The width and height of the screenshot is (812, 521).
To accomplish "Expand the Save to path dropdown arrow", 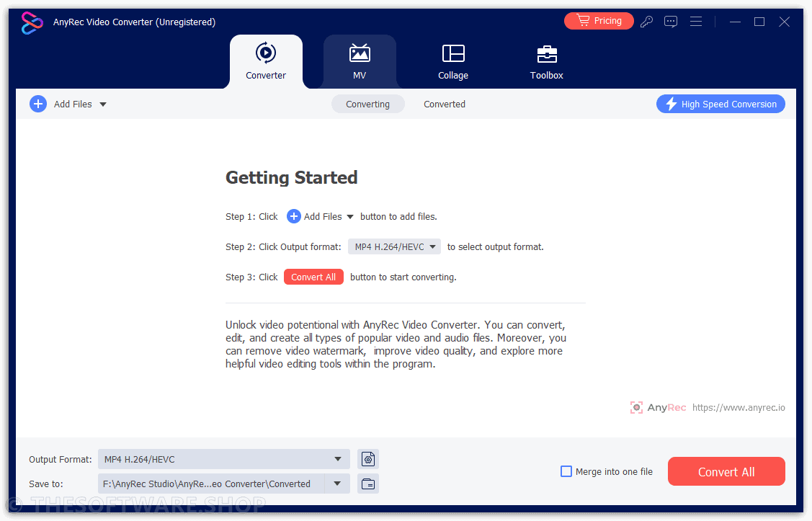I will pyautogui.click(x=337, y=484).
